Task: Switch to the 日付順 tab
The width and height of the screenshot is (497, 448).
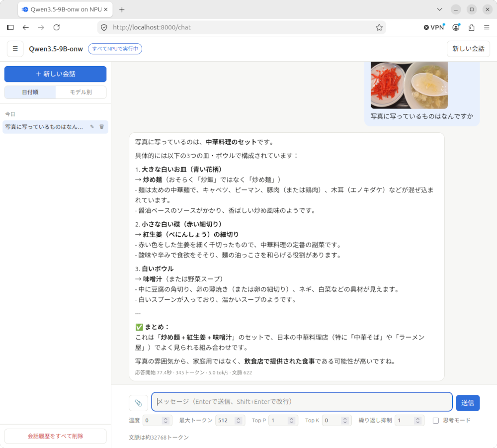Action: [x=30, y=92]
